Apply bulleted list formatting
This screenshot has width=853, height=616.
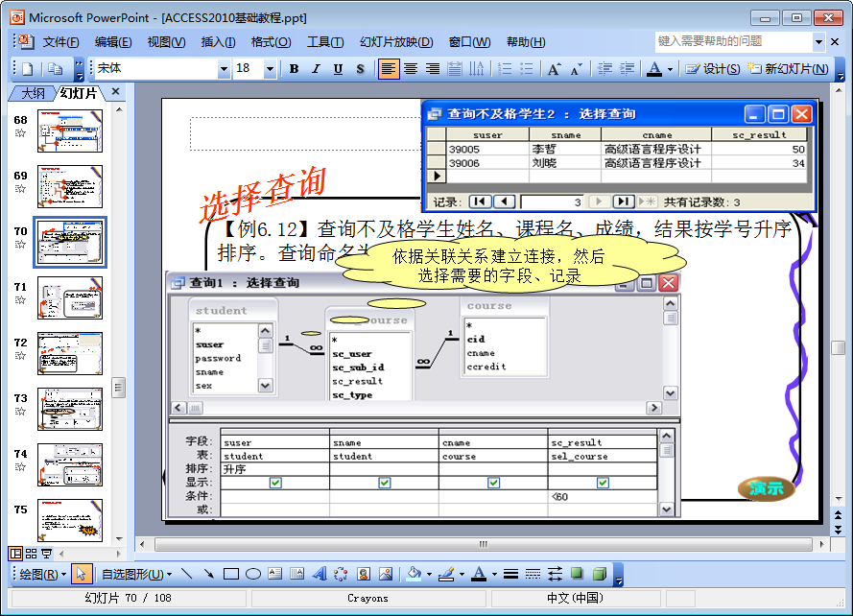pyautogui.click(x=527, y=69)
